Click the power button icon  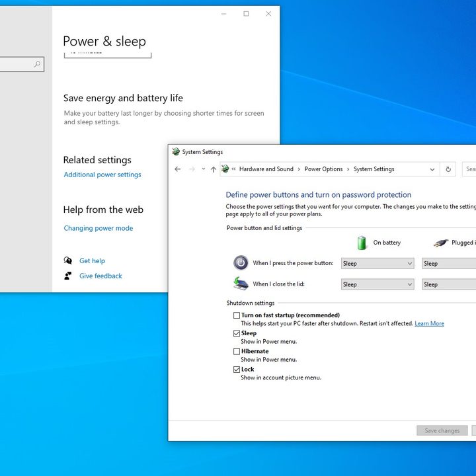tap(241, 262)
